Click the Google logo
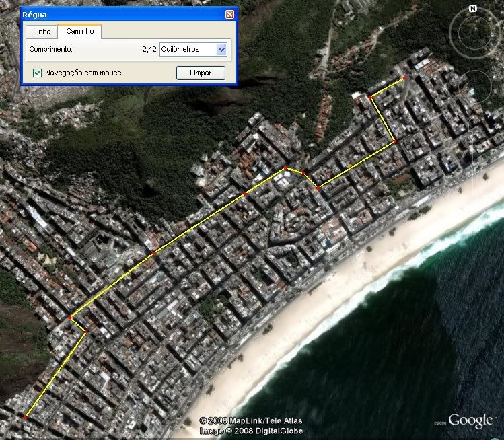 [470, 420]
